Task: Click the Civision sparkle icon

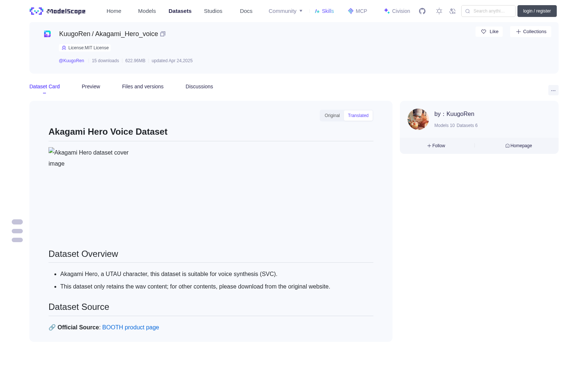Action: tap(387, 11)
